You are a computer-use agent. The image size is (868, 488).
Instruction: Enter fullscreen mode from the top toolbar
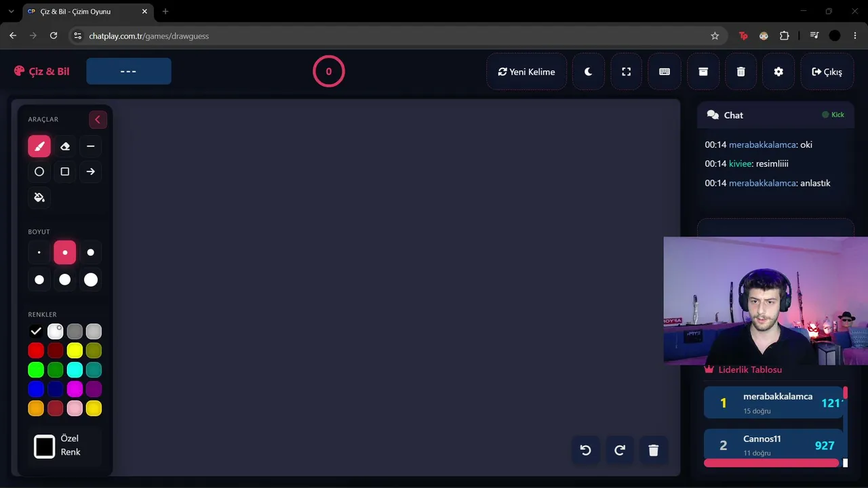coord(627,72)
